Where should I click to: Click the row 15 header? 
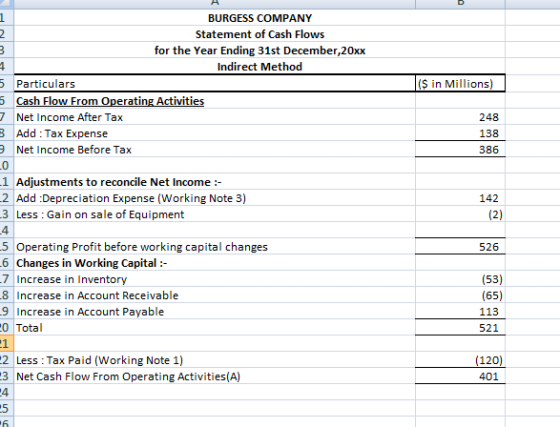coord(6,246)
